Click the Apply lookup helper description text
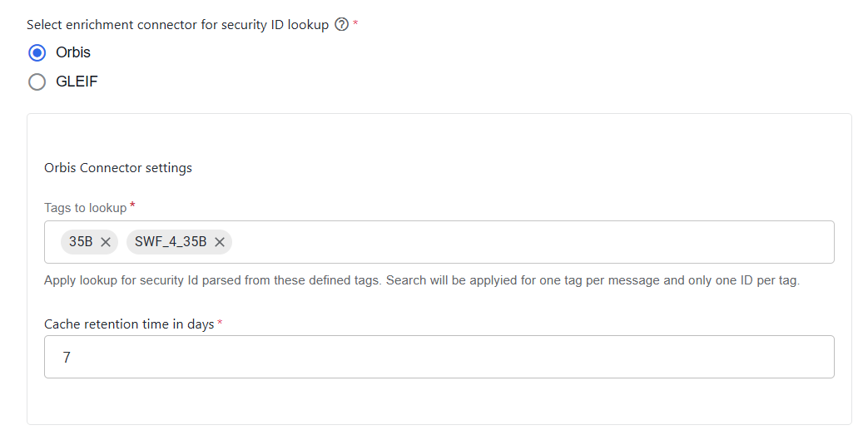The width and height of the screenshot is (868, 440). [x=422, y=280]
